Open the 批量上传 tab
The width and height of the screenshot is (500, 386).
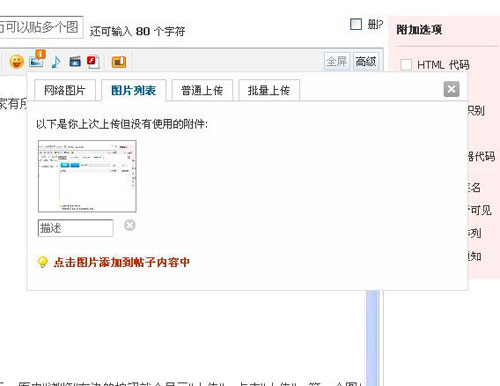pos(269,90)
